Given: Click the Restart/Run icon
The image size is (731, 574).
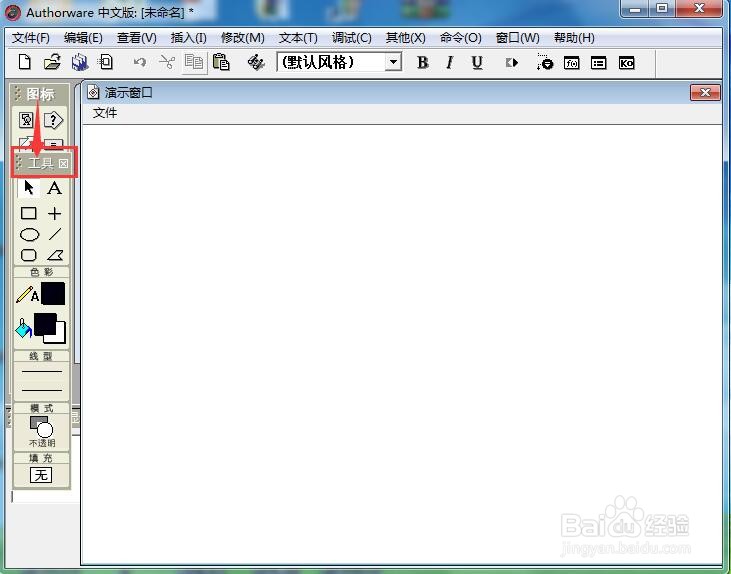Looking at the screenshot, I should 512,62.
